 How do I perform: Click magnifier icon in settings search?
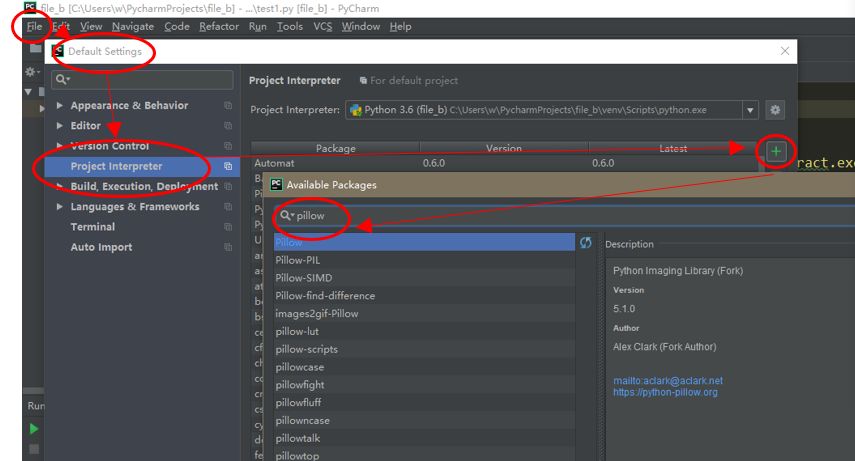point(62,80)
